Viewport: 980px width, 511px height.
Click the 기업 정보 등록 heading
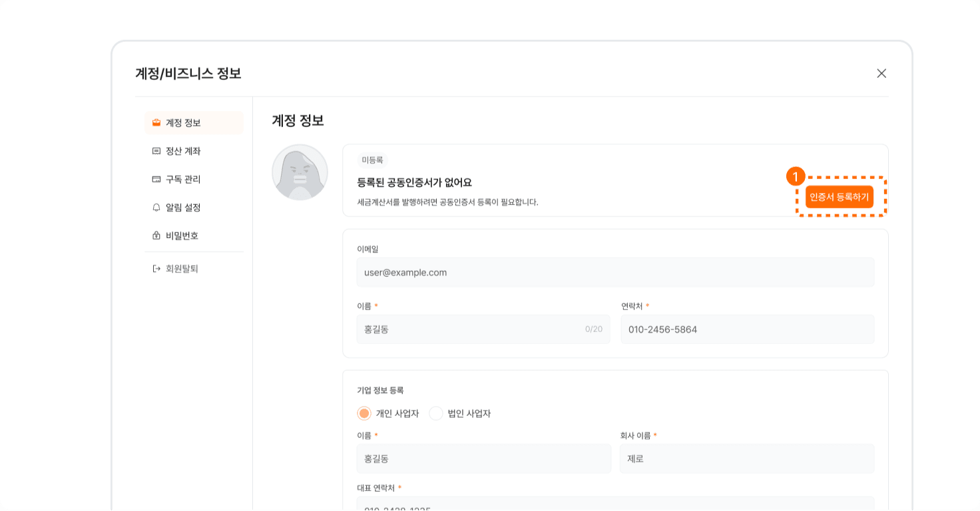point(380,391)
